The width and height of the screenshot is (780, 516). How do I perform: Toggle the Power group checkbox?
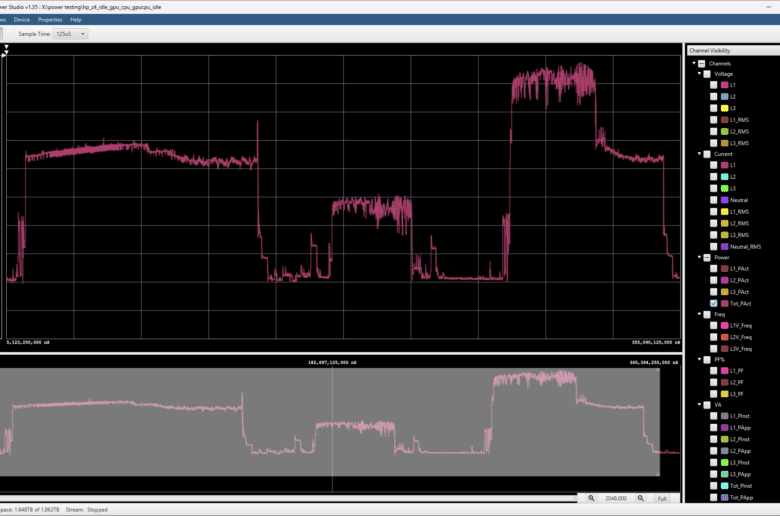coord(707,257)
